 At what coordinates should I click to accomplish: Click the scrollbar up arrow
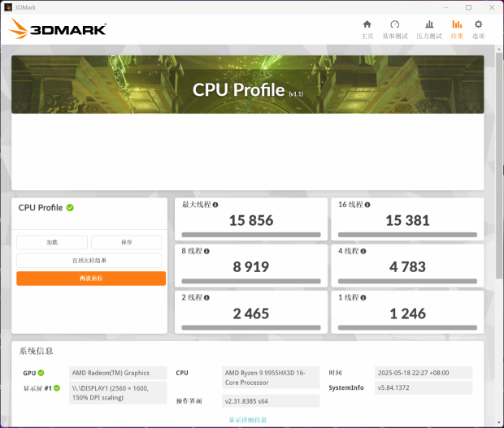pyautogui.click(x=499, y=50)
